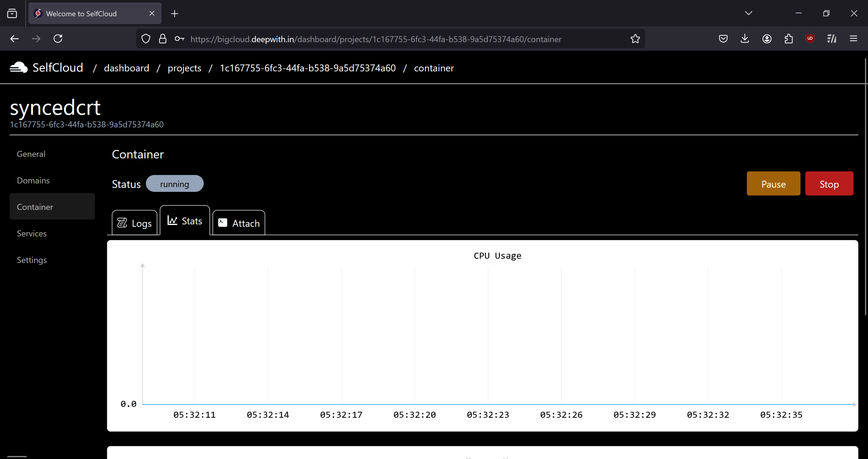Stop the container with the Stop button
This screenshot has height=459, width=868.
829,183
